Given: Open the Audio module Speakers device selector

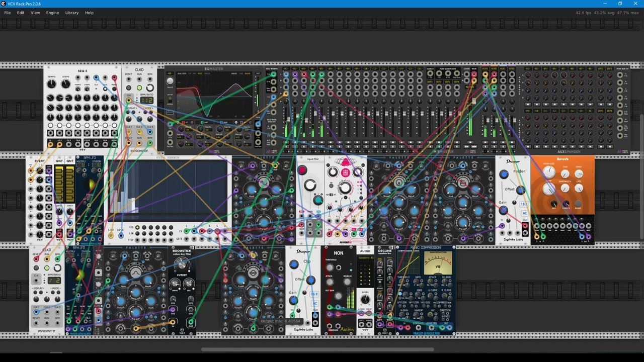Looking at the screenshot, I should click(x=366, y=258).
